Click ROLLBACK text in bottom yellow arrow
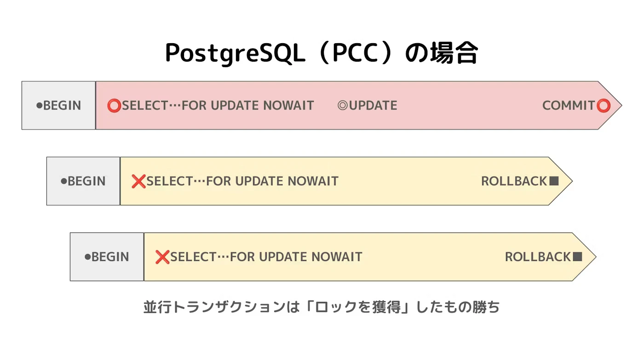 tap(538, 257)
